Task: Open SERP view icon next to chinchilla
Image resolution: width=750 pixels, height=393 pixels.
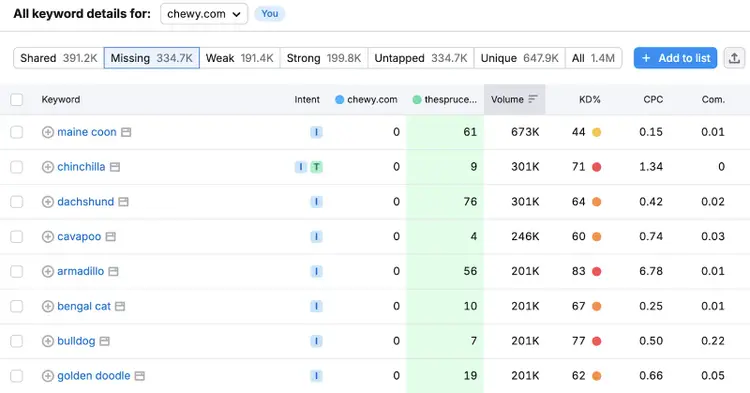Action: (x=115, y=167)
